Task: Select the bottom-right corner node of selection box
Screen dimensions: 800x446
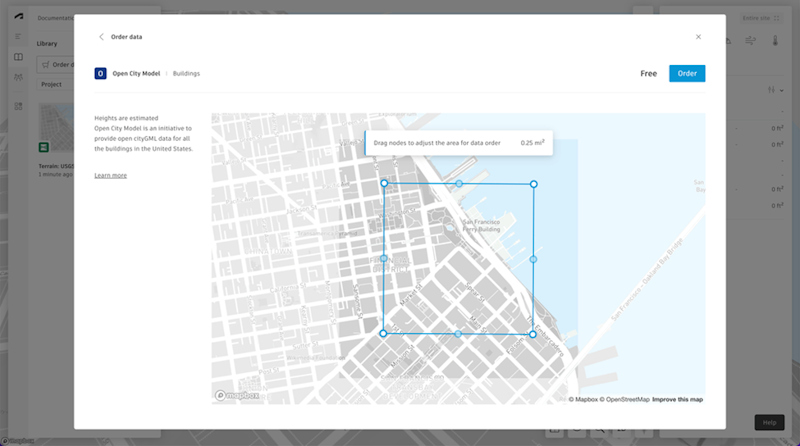Action: [533, 334]
